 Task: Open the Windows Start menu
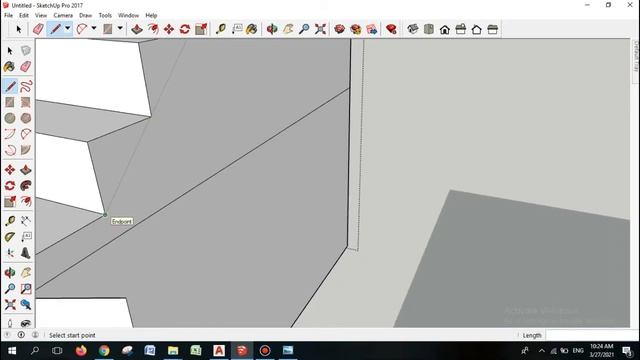pyautogui.click(x=11, y=351)
